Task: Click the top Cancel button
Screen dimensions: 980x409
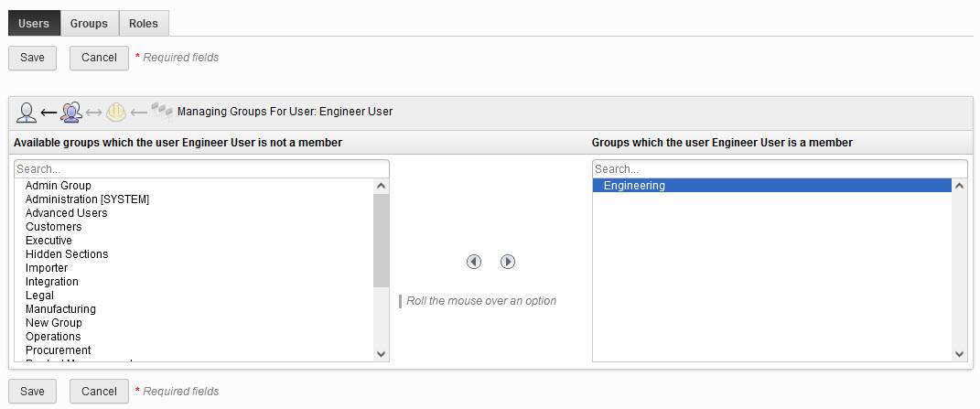Action: (99, 58)
